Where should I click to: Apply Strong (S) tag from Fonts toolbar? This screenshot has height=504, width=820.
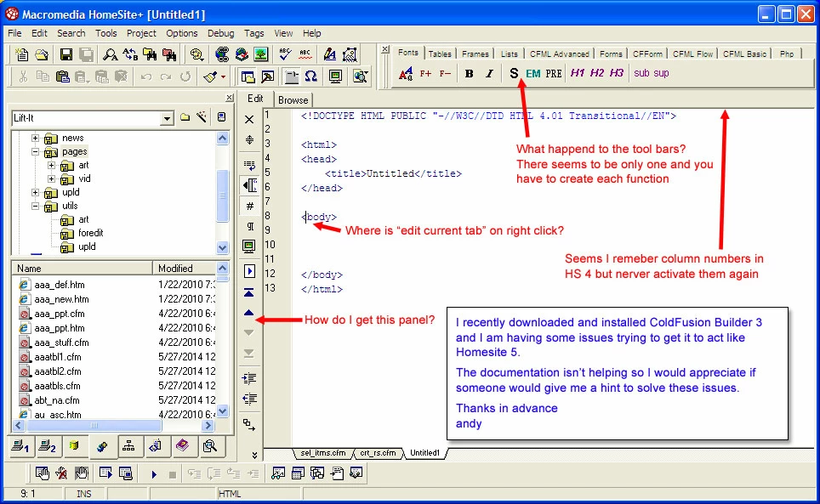514,74
